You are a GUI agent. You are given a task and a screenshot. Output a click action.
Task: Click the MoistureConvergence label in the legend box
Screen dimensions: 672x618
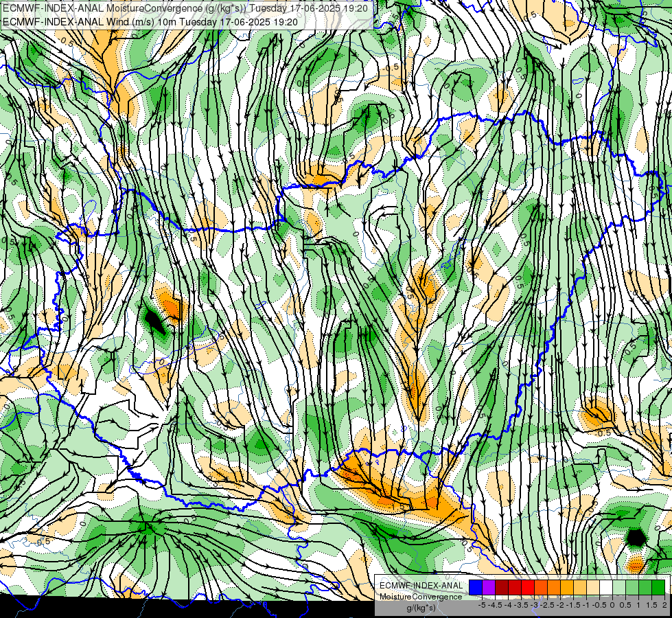421,597
